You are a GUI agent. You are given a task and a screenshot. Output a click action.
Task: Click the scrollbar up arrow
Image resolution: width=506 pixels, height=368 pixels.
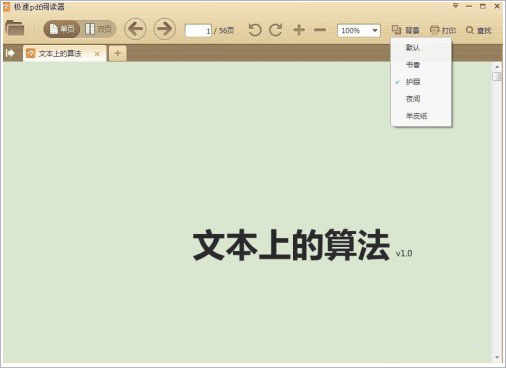click(497, 67)
